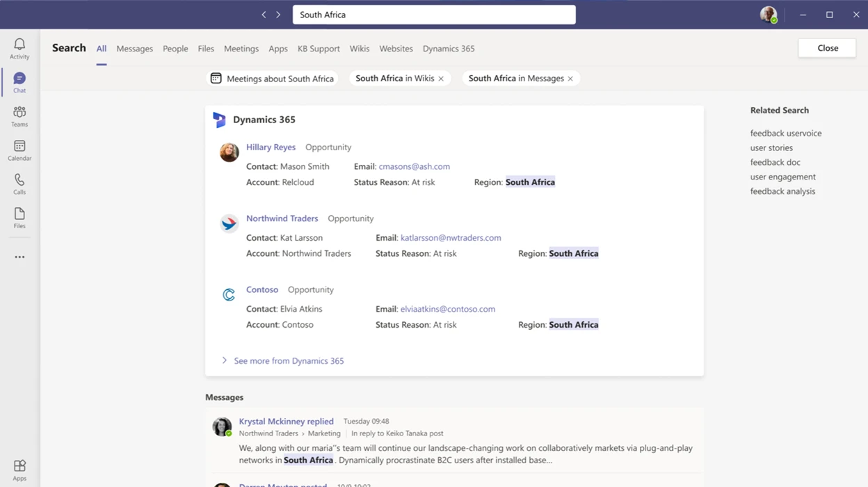This screenshot has height=487, width=868.
Task: Open Kat Larsson's email address link
Action: tap(450, 237)
